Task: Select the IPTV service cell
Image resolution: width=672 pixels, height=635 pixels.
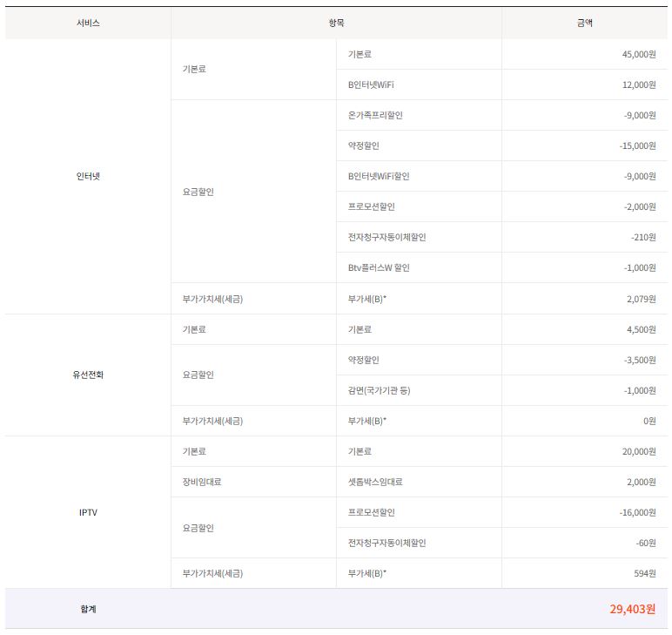Action: pyautogui.click(x=88, y=512)
